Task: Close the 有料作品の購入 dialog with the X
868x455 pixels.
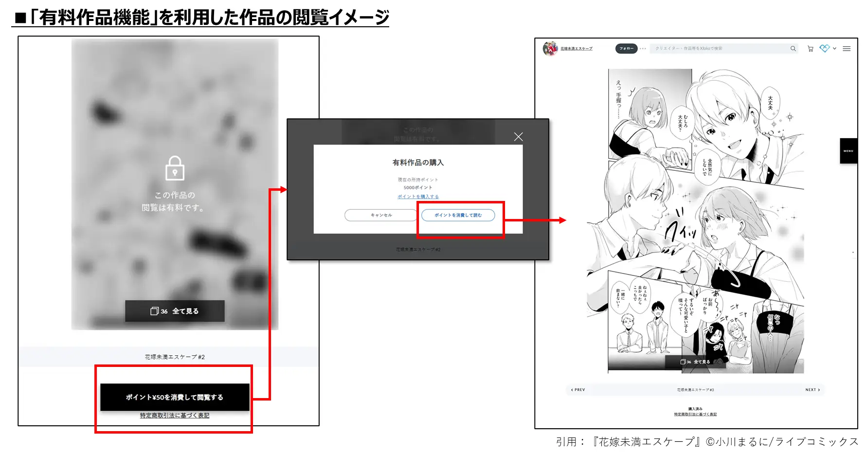Action: 518,137
